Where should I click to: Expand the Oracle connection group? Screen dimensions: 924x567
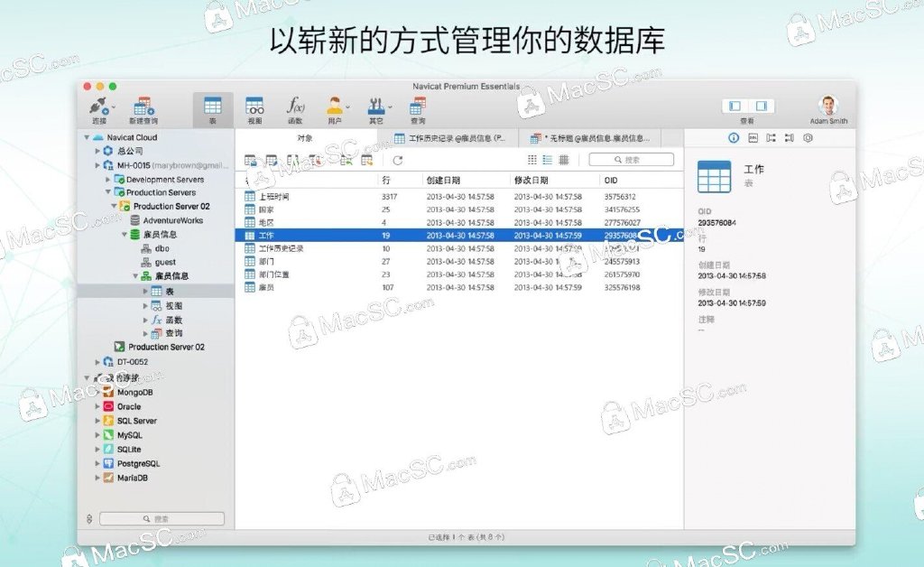(97, 406)
